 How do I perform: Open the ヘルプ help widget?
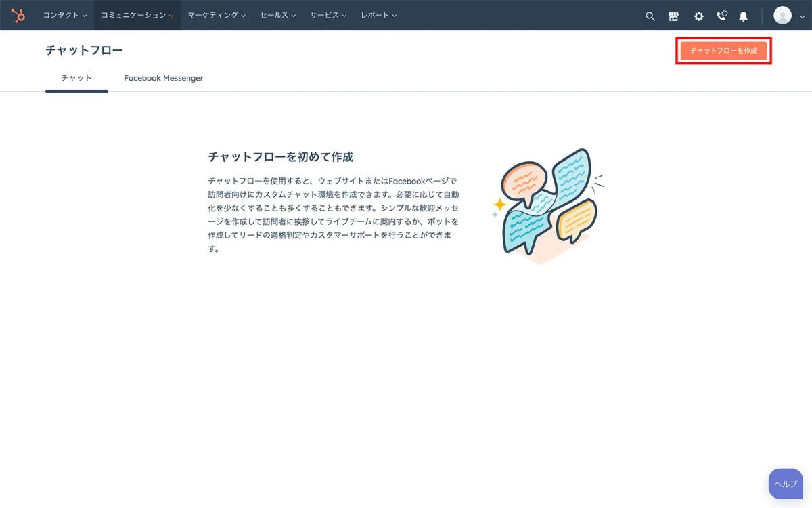tap(786, 484)
